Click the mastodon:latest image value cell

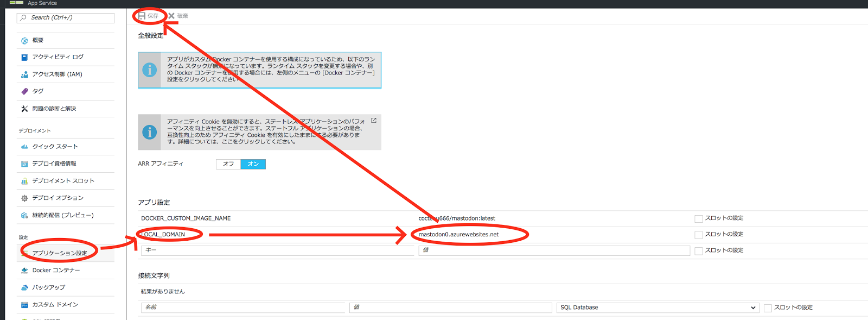coord(457,218)
